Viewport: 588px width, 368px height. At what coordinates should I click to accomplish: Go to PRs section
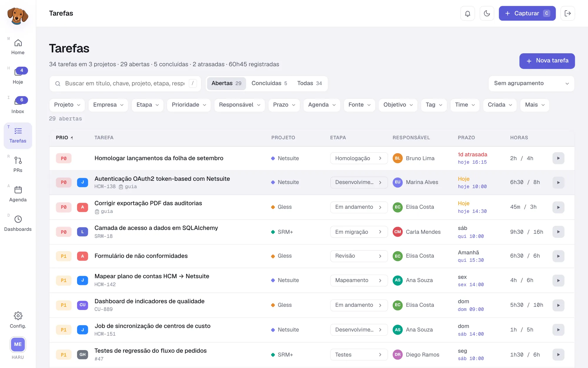click(x=18, y=165)
